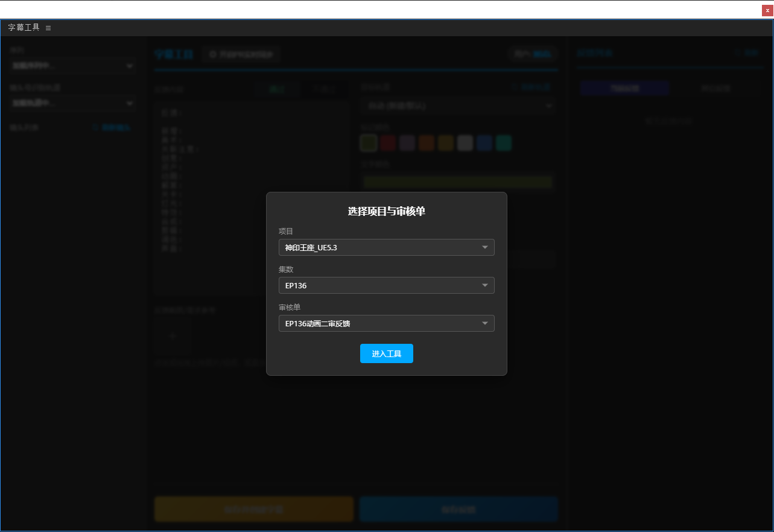
Task: Choose the teal green color swatch
Action: click(504, 143)
